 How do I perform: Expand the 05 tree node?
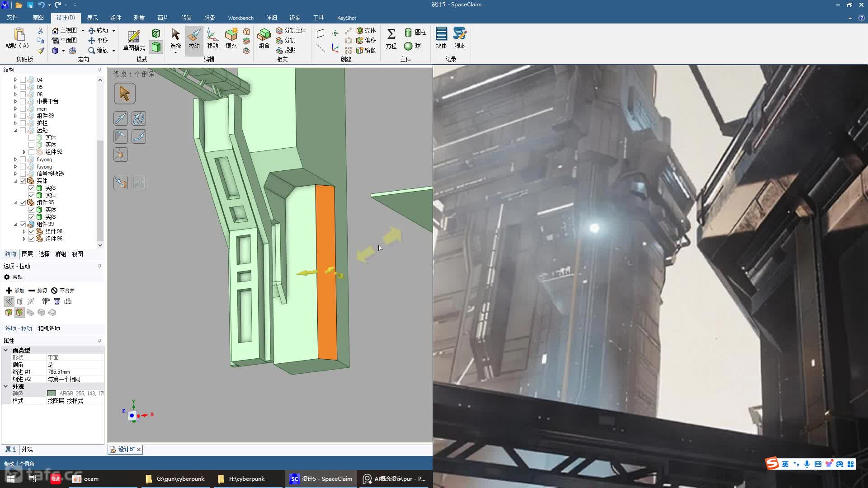tap(15, 87)
